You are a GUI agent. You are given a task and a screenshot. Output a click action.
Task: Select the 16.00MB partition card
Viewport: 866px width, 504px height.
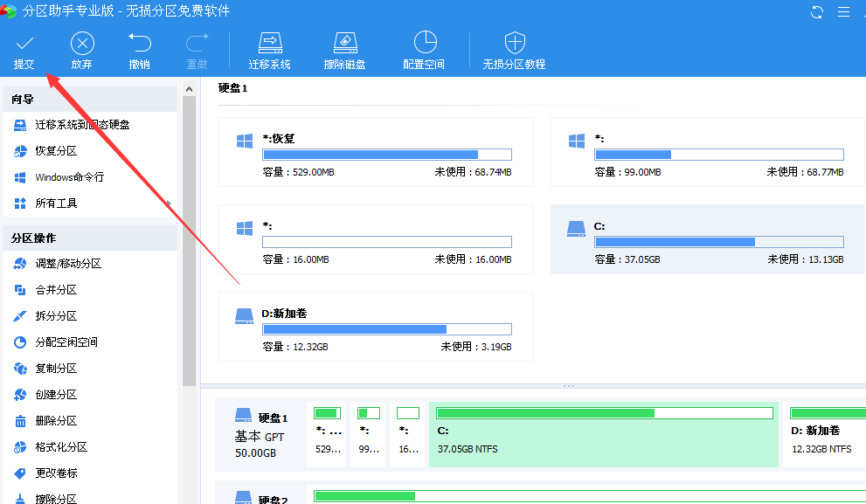pos(376,239)
